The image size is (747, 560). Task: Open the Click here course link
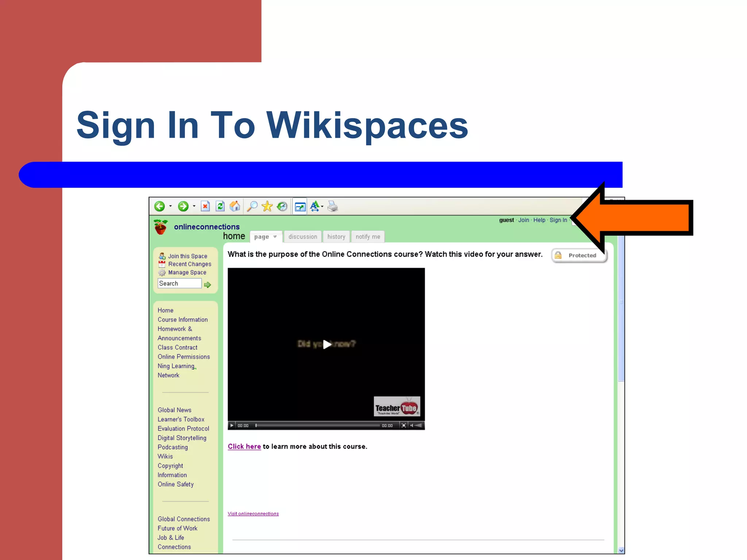click(x=244, y=447)
